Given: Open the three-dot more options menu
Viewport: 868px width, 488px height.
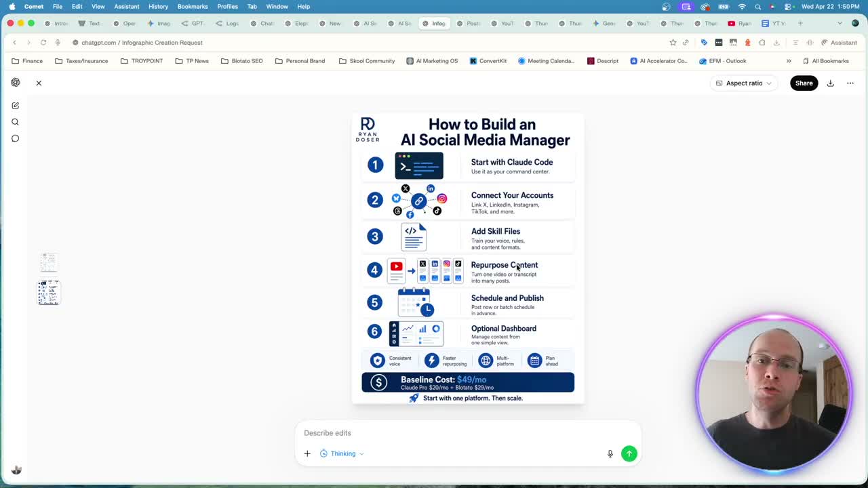Looking at the screenshot, I should (x=850, y=83).
